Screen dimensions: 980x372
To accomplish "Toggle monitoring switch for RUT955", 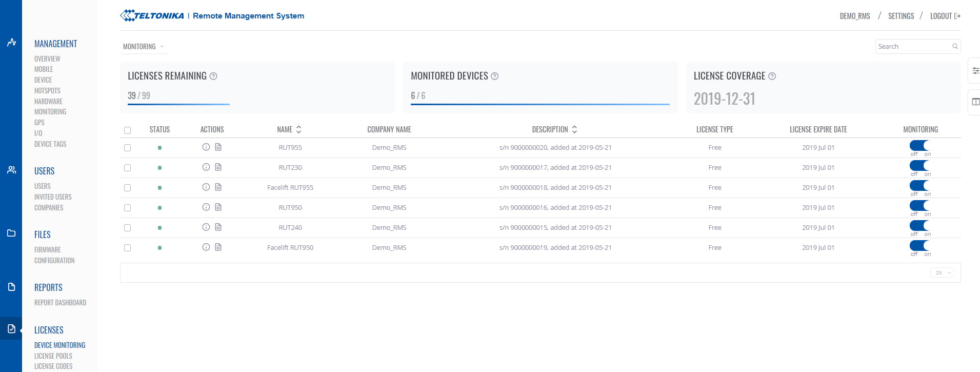I will tap(919, 146).
